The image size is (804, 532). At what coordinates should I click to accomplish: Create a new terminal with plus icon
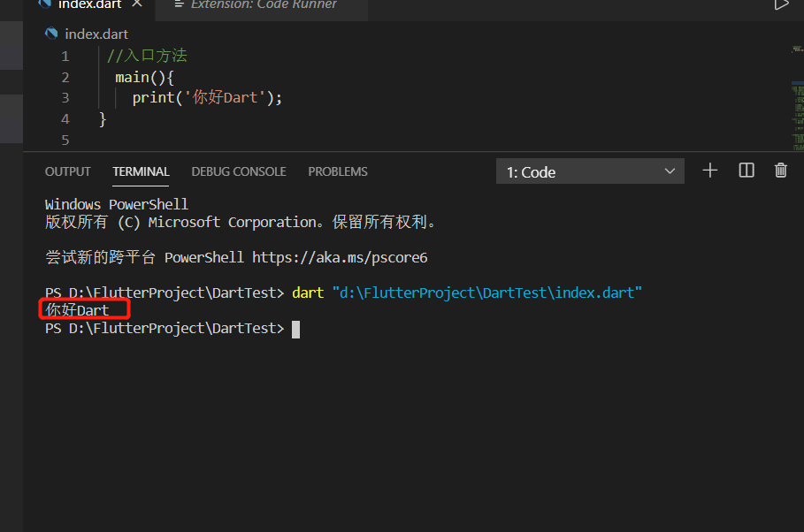[x=710, y=171]
